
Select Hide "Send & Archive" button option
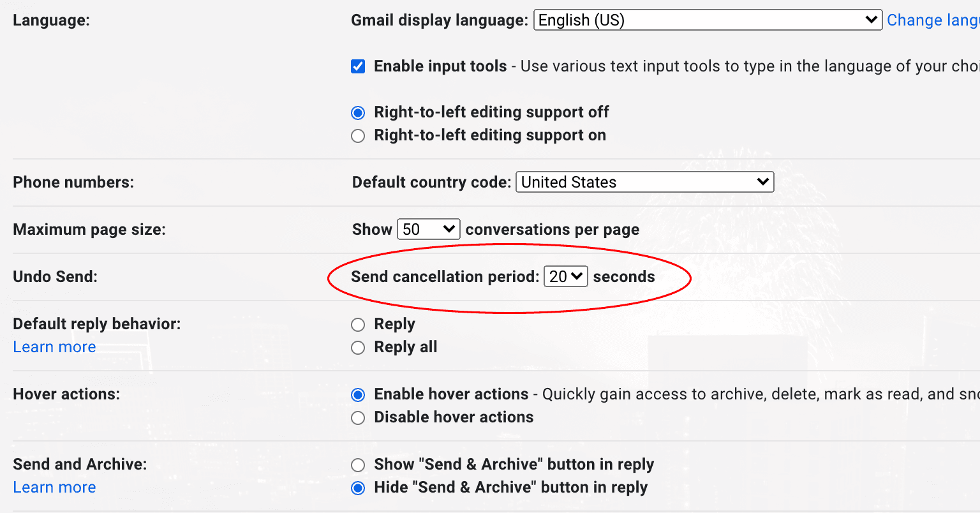(x=358, y=488)
